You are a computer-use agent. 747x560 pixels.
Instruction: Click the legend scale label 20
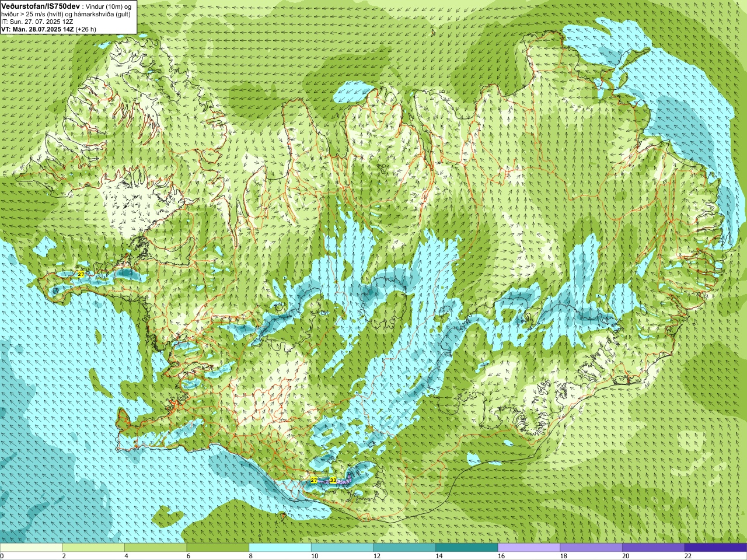[626, 556]
